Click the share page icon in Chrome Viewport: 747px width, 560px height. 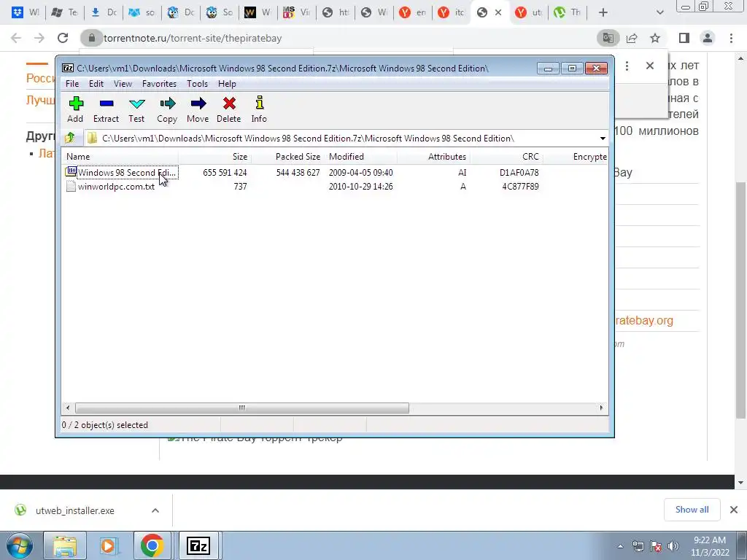[x=632, y=38]
